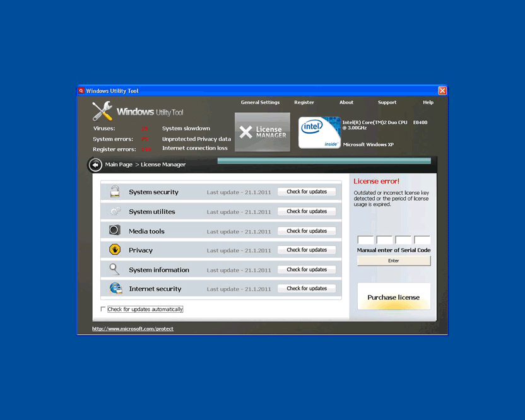
Task: Click the Internet security globe icon
Action: (115, 288)
